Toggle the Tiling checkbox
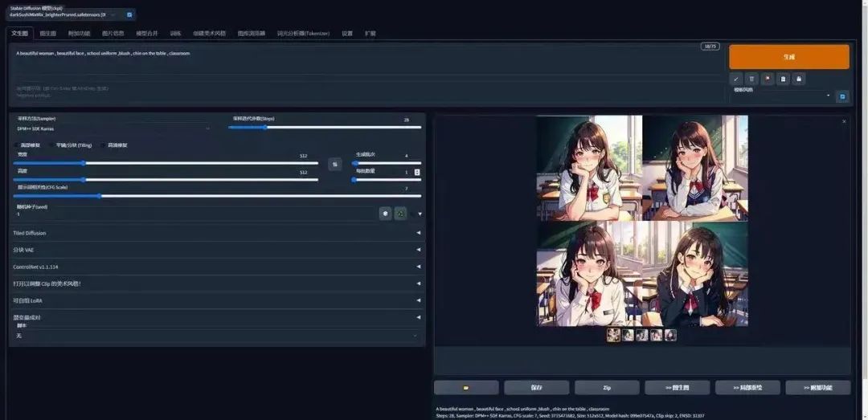 51,145
